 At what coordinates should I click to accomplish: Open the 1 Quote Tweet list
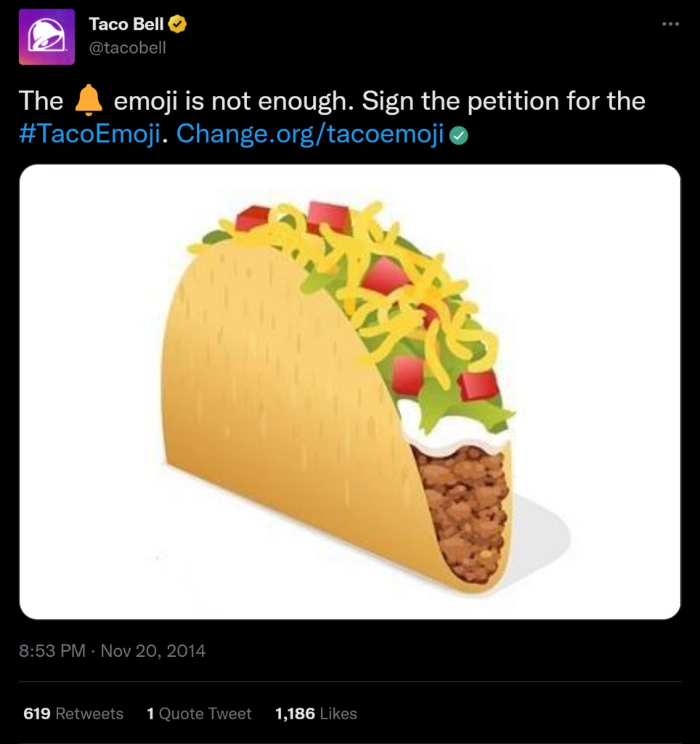199,713
